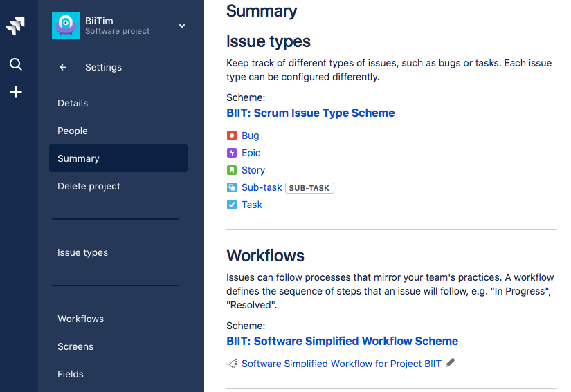Click the Sub-task issue type icon
This screenshot has width=571, height=392.
click(232, 187)
